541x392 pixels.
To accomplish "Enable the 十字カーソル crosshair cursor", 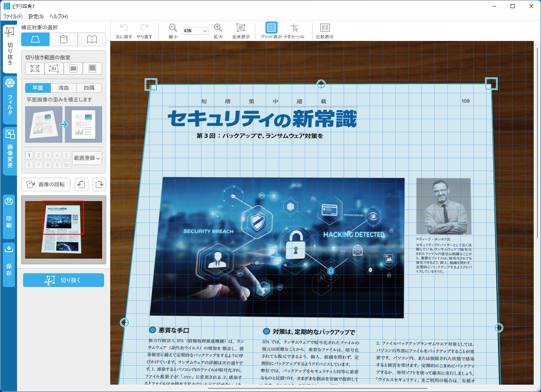I will 294,28.
